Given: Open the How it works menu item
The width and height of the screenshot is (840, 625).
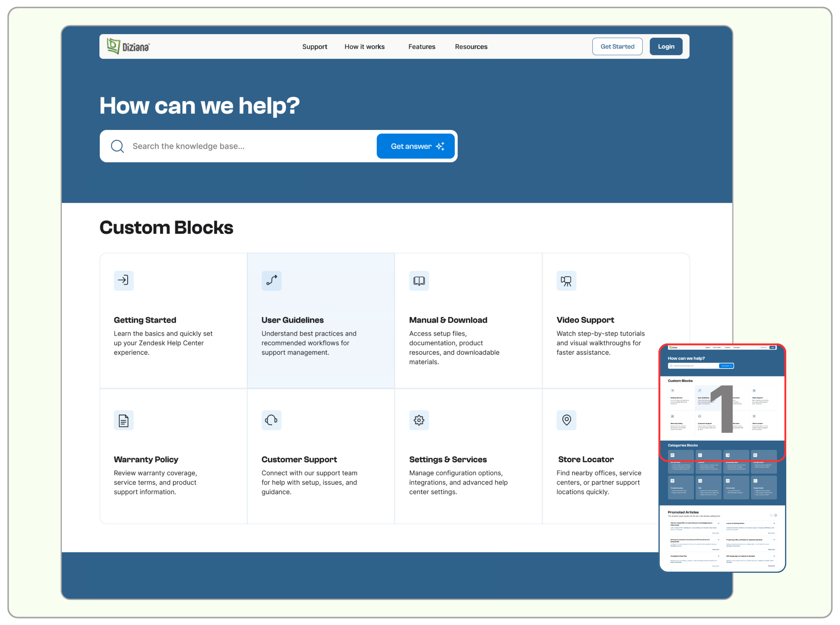Looking at the screenshot, I should tap(364, 47).
